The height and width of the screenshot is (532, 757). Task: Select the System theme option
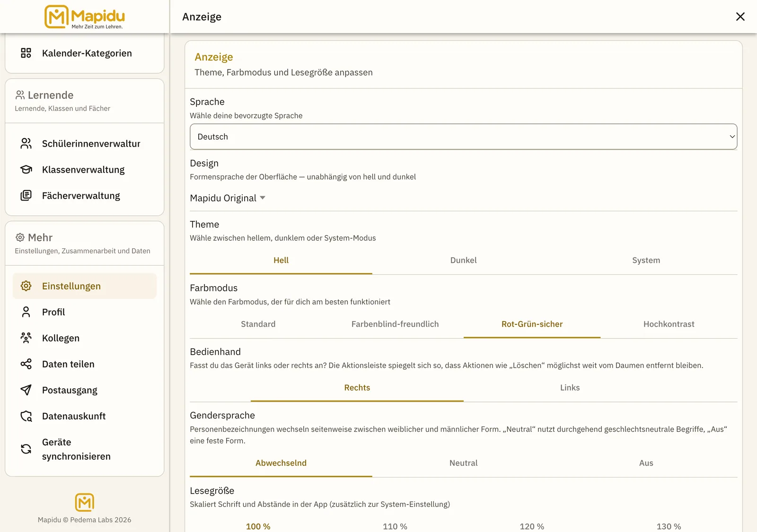pyautogui.click(x=646, y=260)
